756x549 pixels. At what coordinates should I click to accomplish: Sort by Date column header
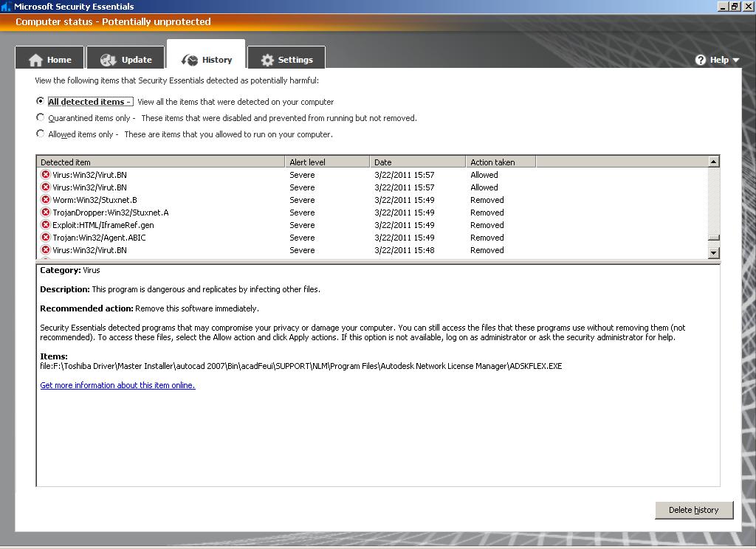point(418,162)
